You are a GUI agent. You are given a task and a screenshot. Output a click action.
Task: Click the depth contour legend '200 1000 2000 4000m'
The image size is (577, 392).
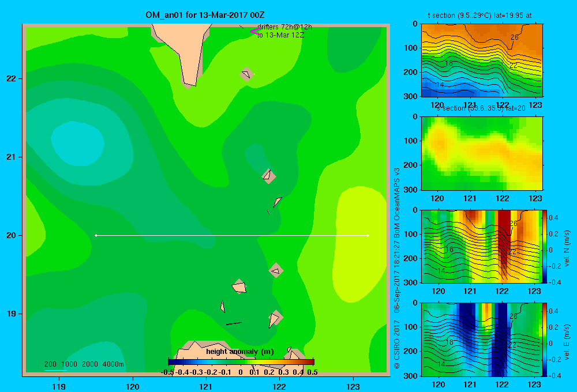[x=84, y=364]
